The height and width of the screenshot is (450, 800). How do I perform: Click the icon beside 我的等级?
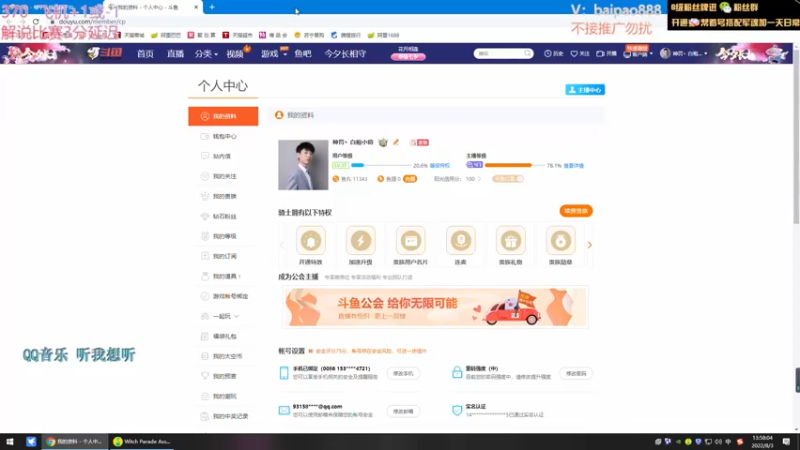click(205, 236)
